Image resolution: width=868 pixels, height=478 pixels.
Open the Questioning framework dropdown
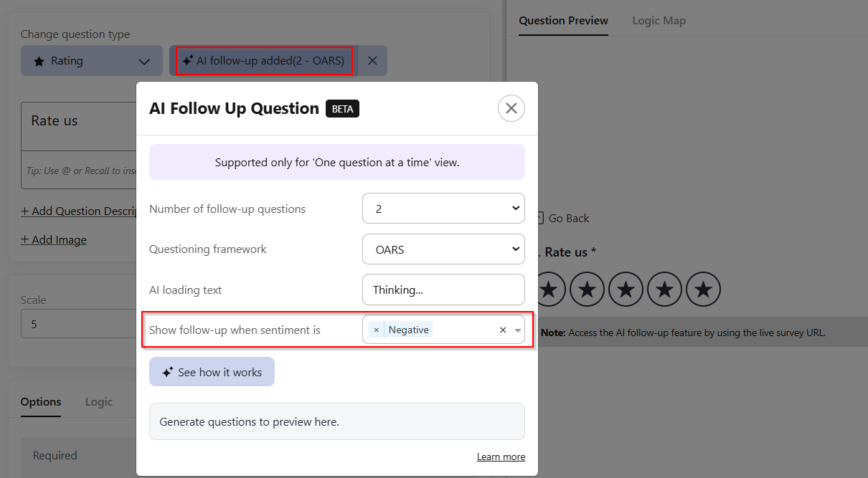[x=443, y=249]
